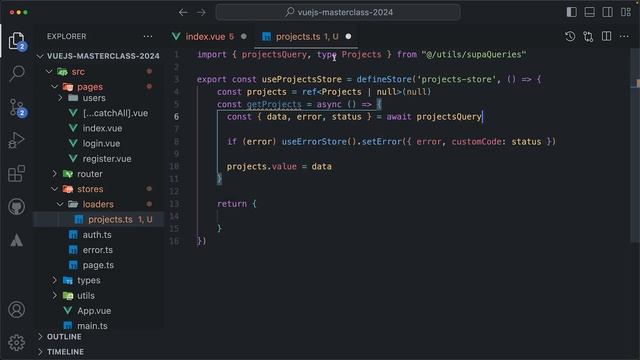This screenshot has height=360, width=640.
Task: Go forward using the right arrow
Action: pos(201,12)
